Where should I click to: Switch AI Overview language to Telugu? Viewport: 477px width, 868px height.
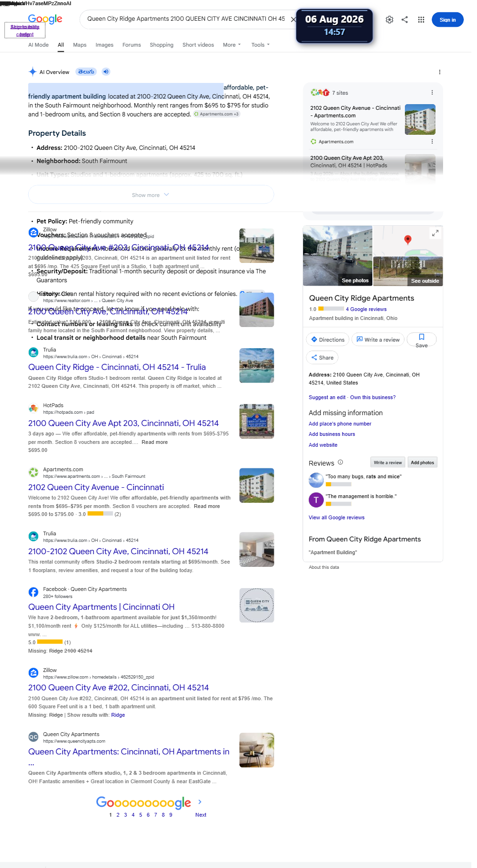[x=86, y=72]
